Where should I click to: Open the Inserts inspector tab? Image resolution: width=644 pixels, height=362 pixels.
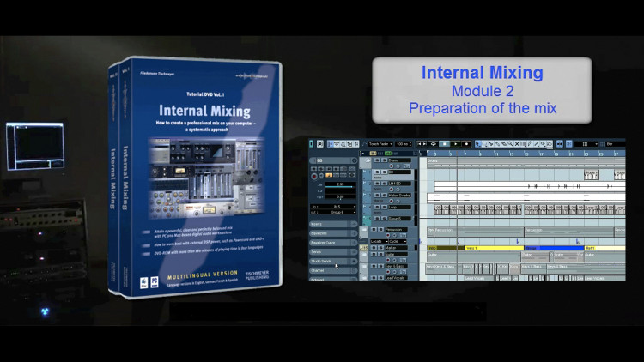[x=333, y=224]
